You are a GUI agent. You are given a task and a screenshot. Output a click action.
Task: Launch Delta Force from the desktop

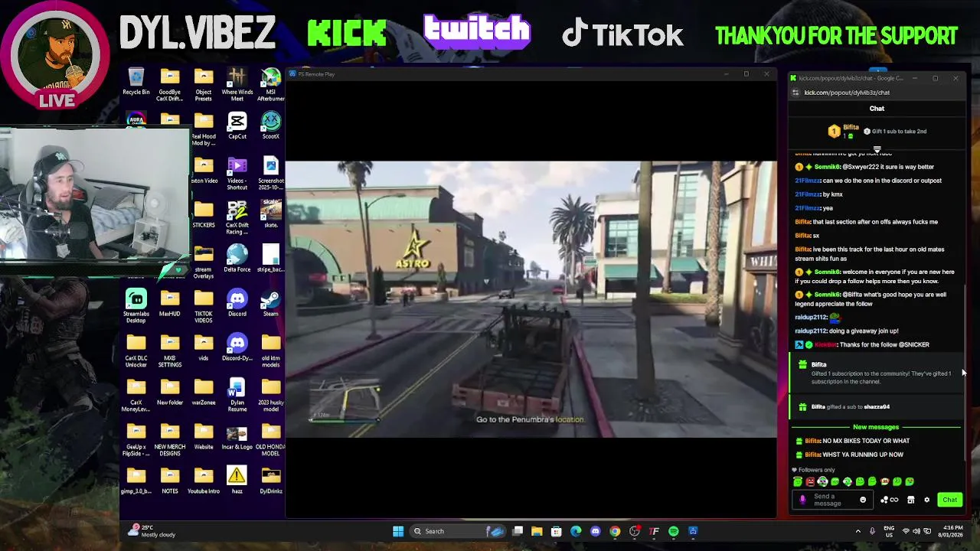[x=237, y=258]
